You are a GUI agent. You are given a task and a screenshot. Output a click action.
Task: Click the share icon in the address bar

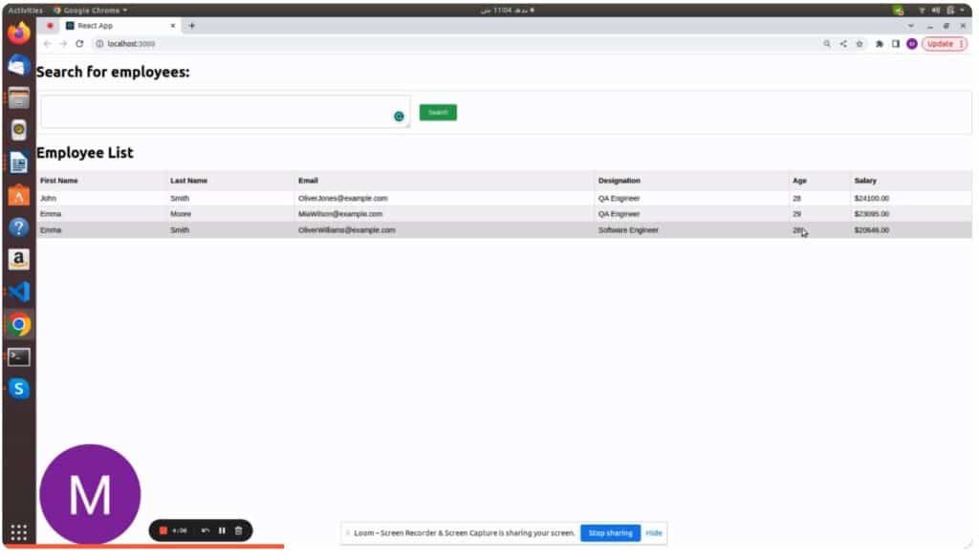842,43
